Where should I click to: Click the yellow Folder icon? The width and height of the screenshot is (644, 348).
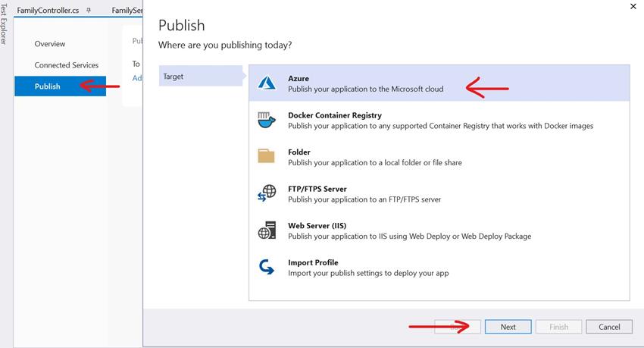266,156
